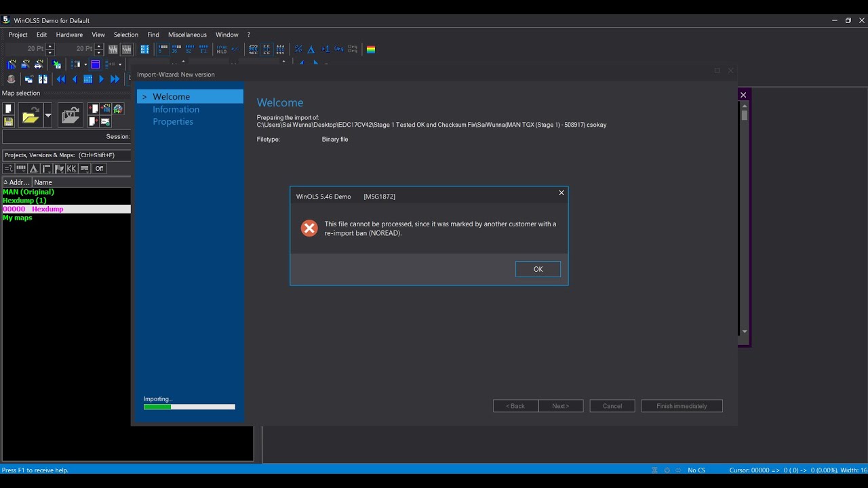Click the percent difference view icon

(298, 49)
